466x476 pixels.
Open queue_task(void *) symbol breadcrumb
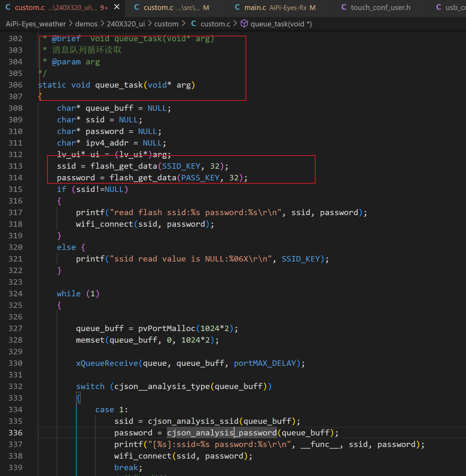pos(281,24)
